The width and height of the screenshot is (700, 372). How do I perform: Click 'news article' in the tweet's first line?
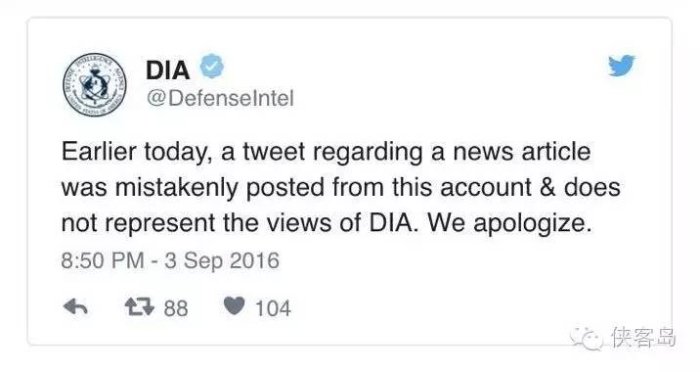click(x=522, y=152)
